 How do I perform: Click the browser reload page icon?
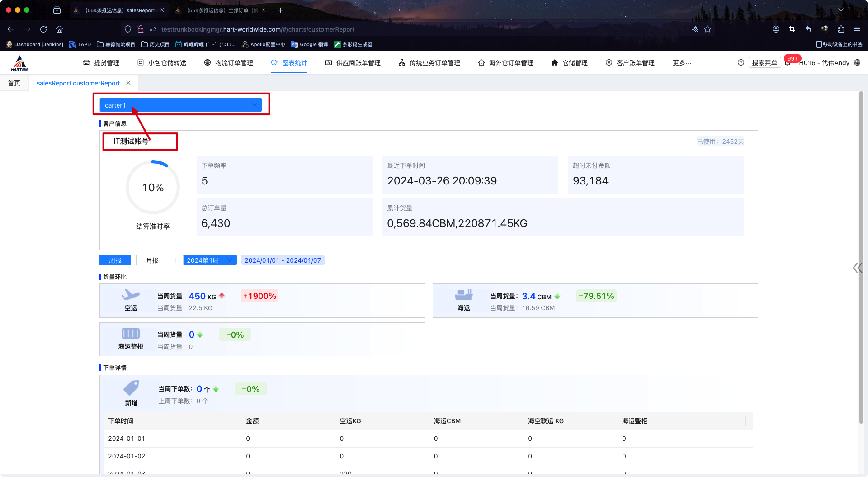[x=43, y=29]
